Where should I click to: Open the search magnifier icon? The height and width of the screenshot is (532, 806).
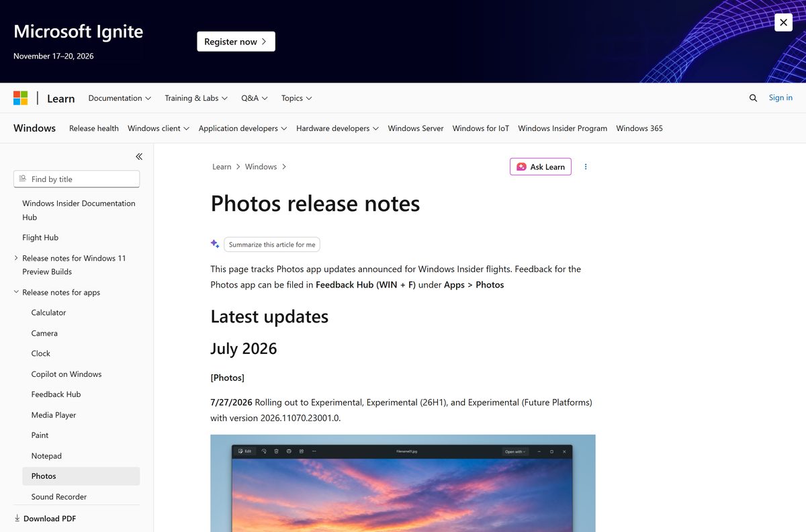(x=753, y=98)
